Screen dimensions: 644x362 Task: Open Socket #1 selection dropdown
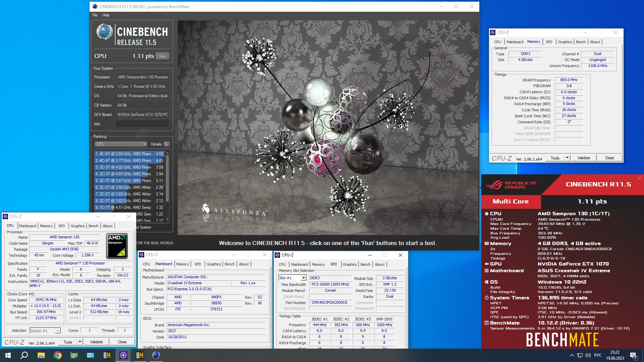(x=45, y=331)
